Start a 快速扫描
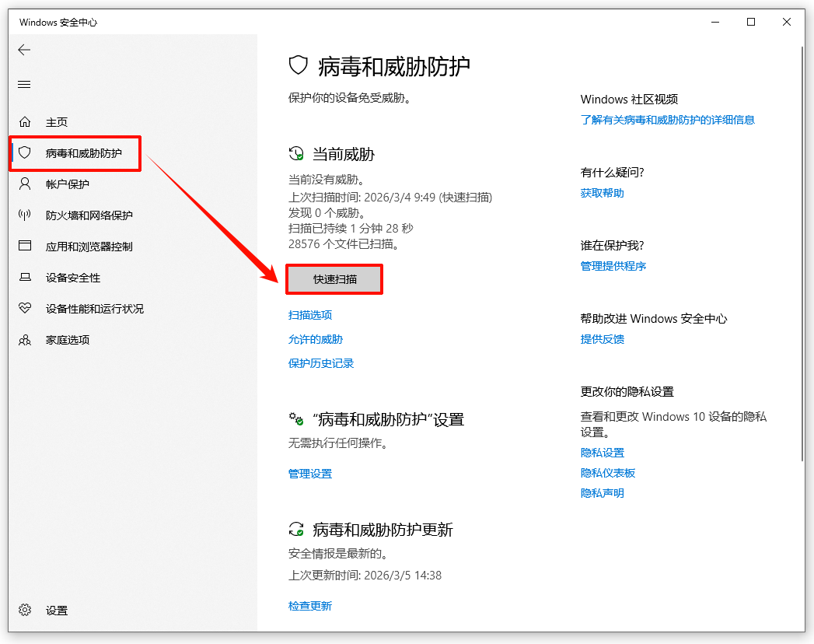The width and height of the screenshot is (814, 644). (334, 278)
